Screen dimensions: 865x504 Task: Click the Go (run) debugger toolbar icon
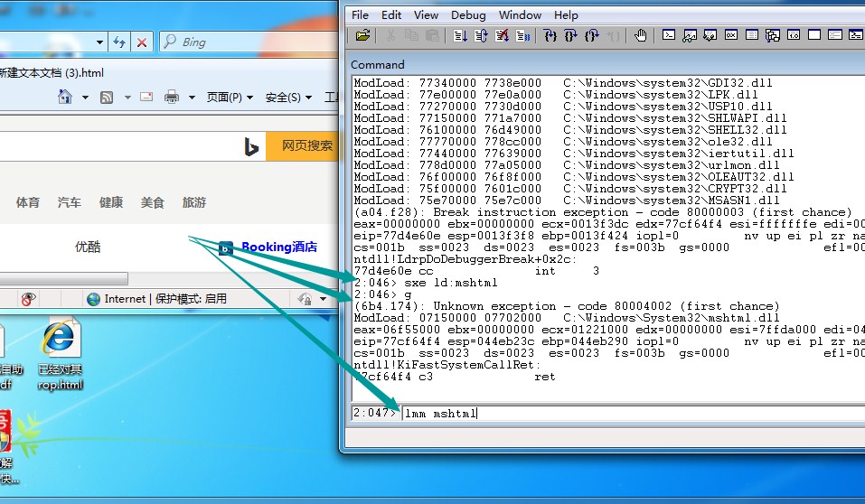[x=460, y=36]
